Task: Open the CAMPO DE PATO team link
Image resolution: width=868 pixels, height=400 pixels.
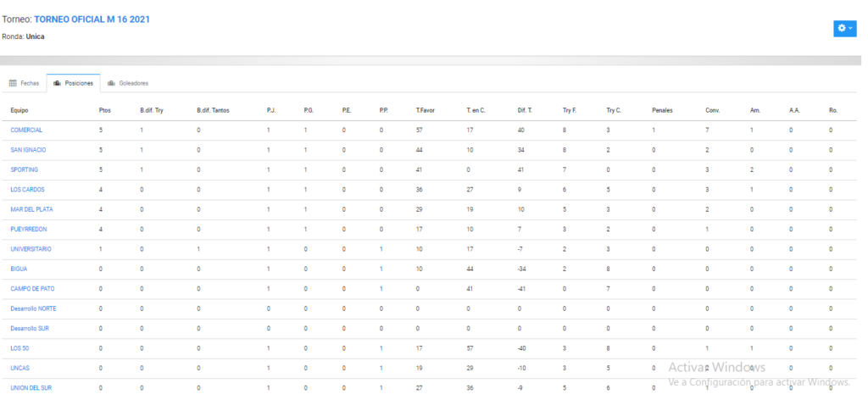Action: pyautogui.click(x=33, y=289)
